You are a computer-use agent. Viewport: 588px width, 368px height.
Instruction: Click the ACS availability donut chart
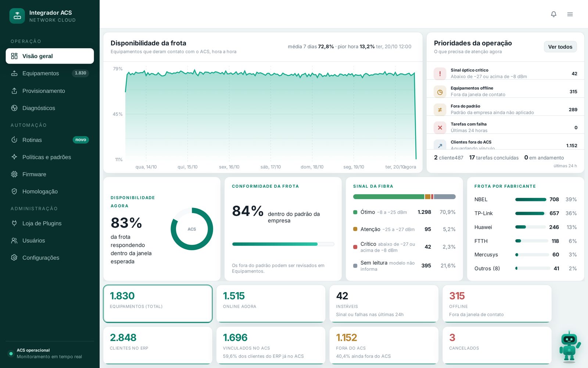click(x=192, y=229)
